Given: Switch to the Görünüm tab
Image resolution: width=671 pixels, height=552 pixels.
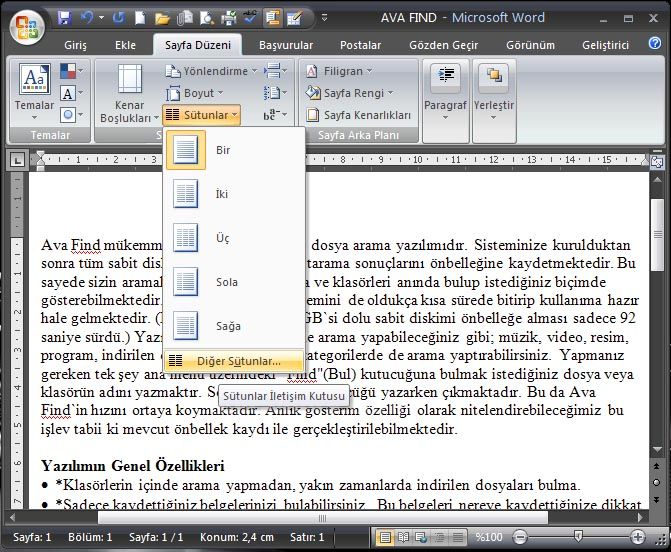Looking at the screenshot, I should pyautogui.click(x=530, y=45).
